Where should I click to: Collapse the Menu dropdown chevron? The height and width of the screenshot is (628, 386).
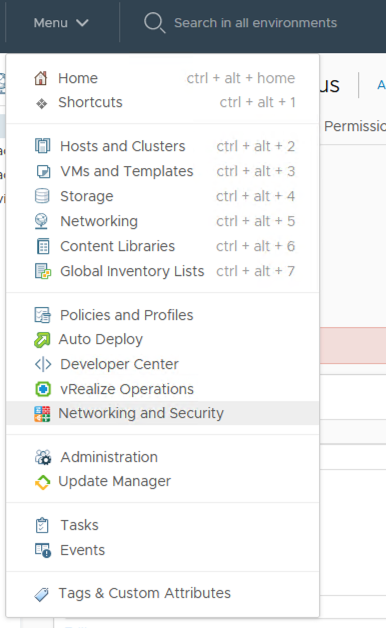coord(82,23)
